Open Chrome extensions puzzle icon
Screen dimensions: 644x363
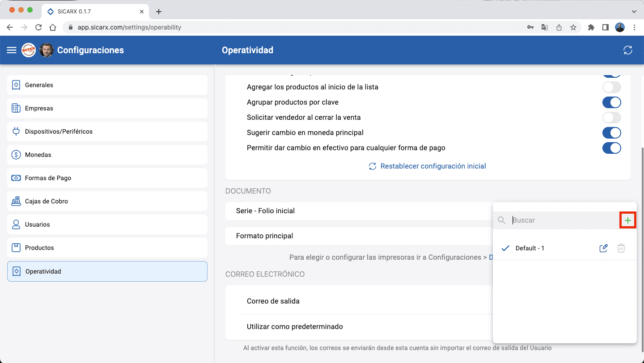[591, 27]
